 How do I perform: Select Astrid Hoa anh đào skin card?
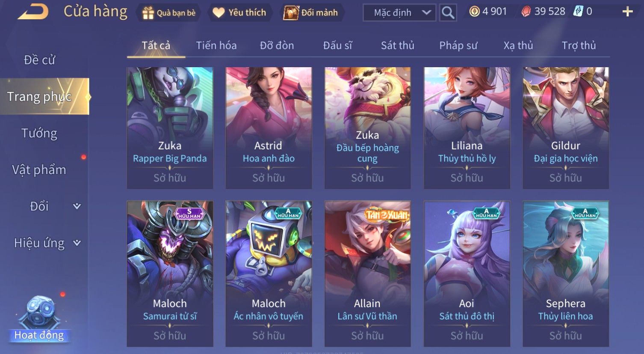coord(269,128)
